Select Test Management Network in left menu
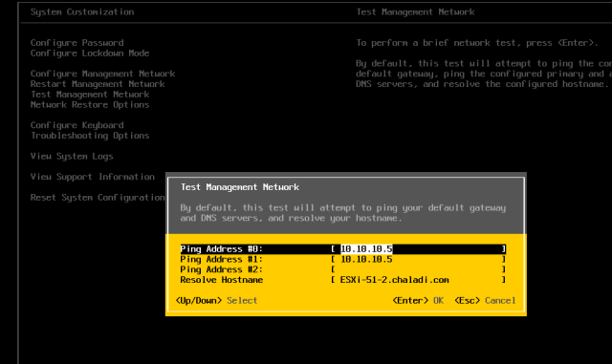Image resolution: width=612 pixels, height=364 pixels. [x=90, y=95]
